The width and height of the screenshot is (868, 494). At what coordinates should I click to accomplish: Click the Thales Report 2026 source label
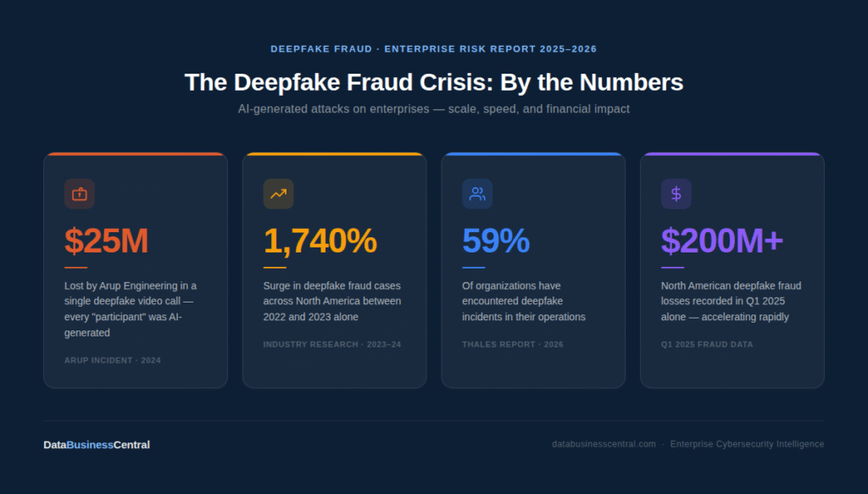click(513, 345)
